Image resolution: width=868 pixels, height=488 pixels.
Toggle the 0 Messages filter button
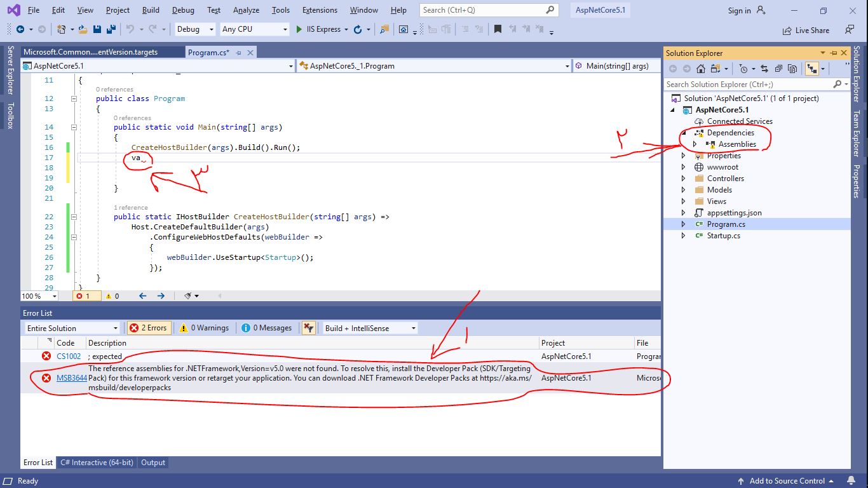[x=267, y=328]
